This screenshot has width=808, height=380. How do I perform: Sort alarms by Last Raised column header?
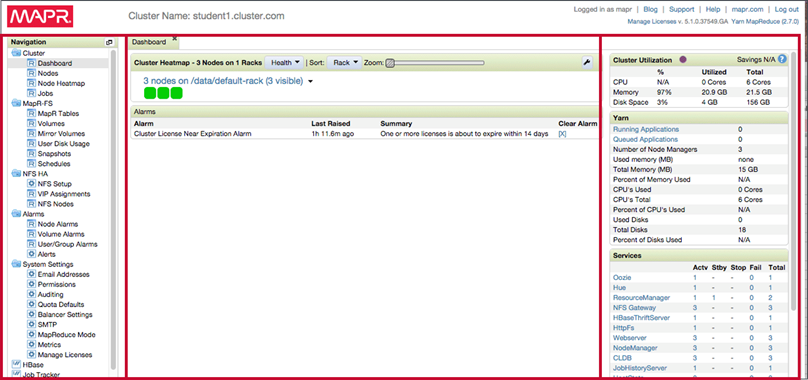pos(331,124)
